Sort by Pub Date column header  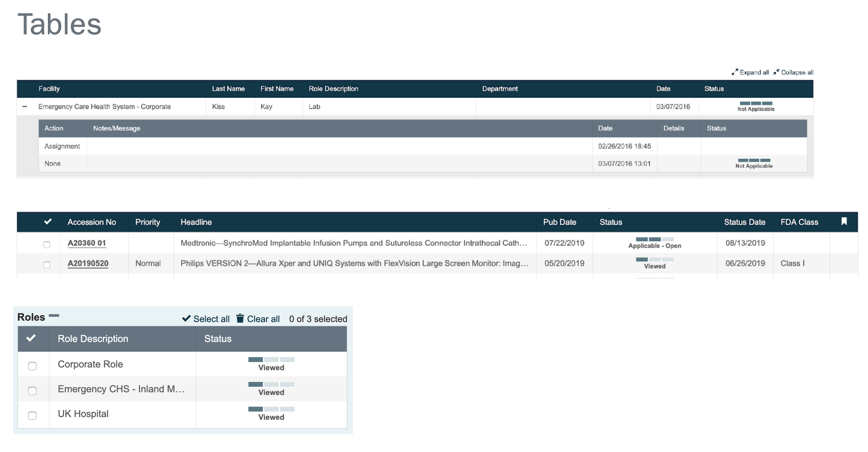(x=559, y=222)
